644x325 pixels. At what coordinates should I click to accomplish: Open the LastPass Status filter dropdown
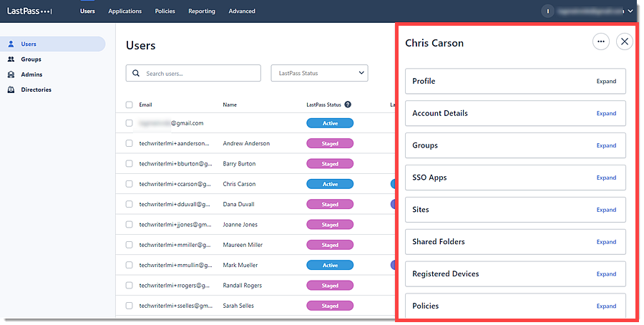tap(319, 73)
